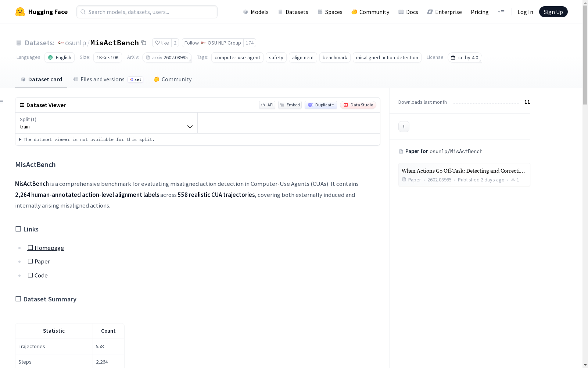Select the English language tag
This screenshot has width=588, height=368.
[60, 57]
